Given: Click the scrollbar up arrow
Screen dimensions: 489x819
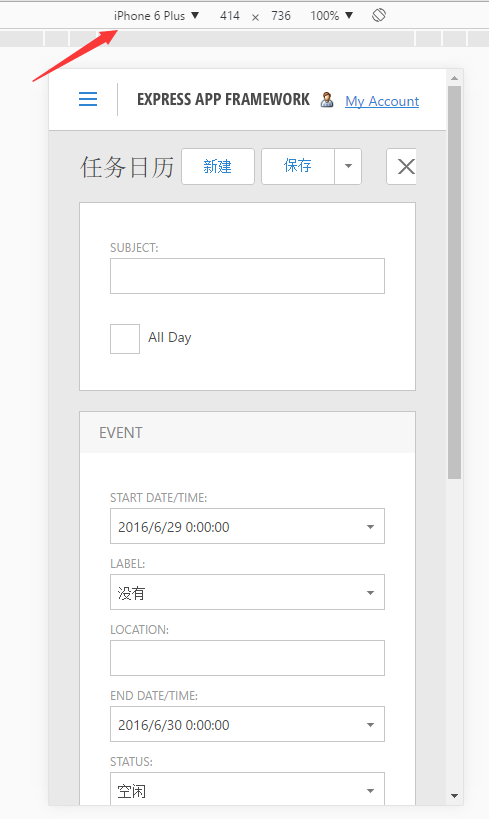Looking at the screenshot, I should pos(455,78).
